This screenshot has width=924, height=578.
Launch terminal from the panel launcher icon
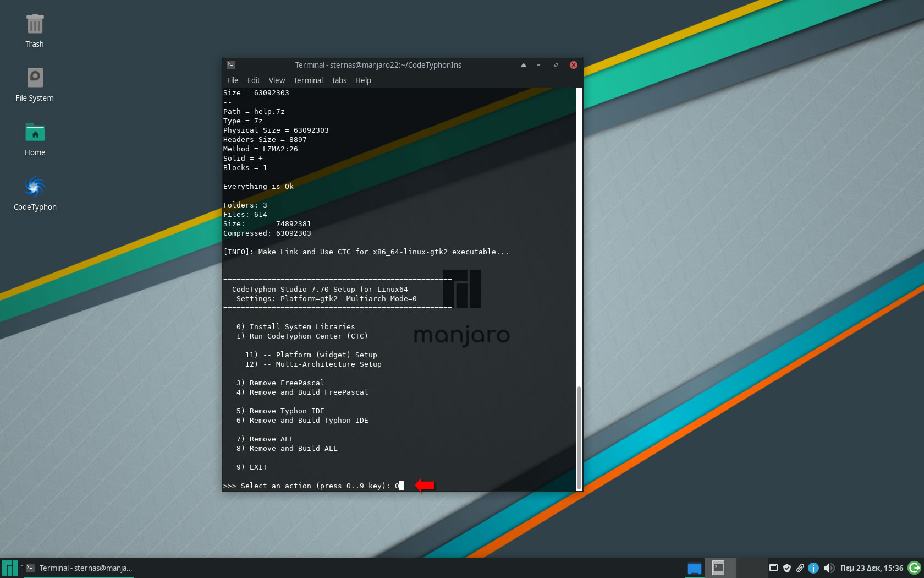pyautogui.click(x=718, y=568)
